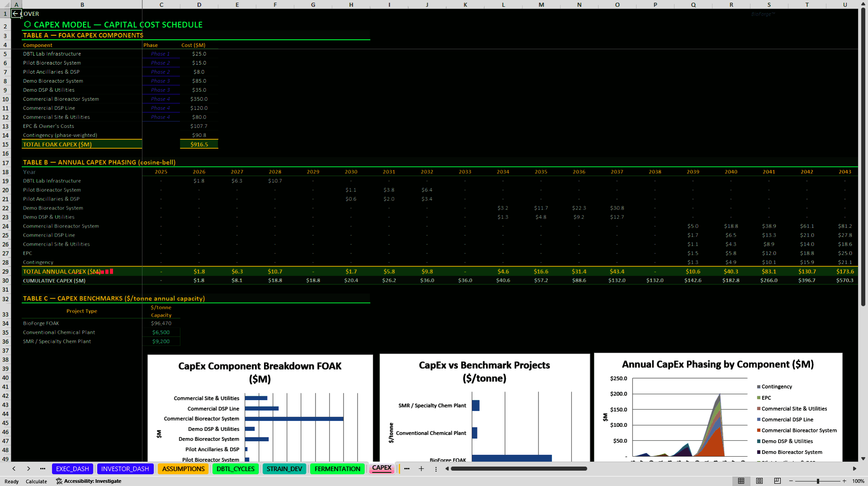Click back arrow to COVER
Viewport: 868px width, 486px height.
(16, 14)
